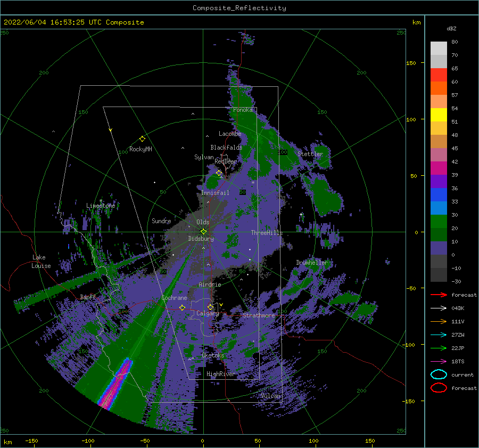Click the Strathmore label on map

[259, 315]
